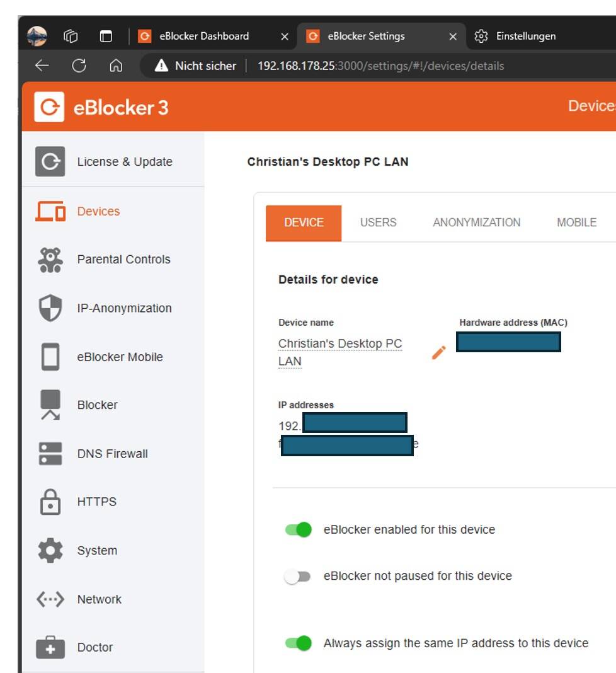
Task: Click the Nicht sicher warning icon
Action: 161,66
